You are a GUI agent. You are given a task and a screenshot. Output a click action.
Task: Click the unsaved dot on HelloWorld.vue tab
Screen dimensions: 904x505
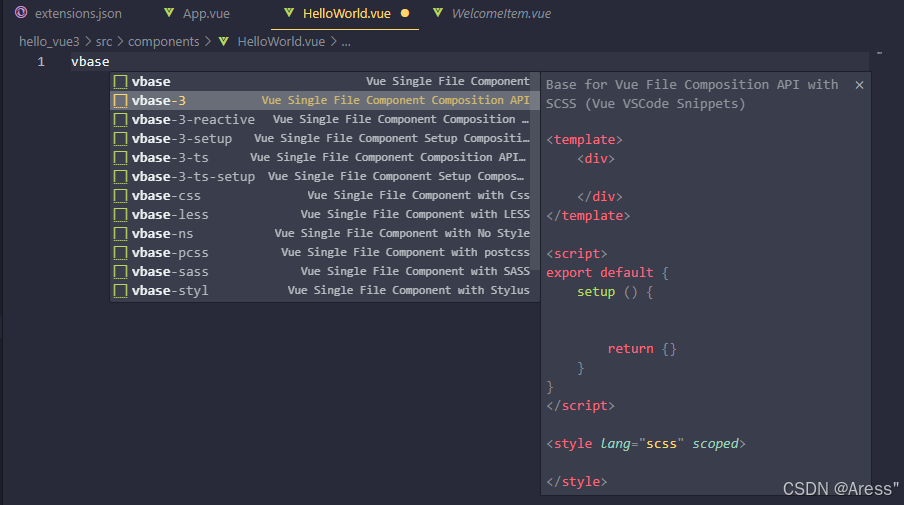click(x=405, y=13)
